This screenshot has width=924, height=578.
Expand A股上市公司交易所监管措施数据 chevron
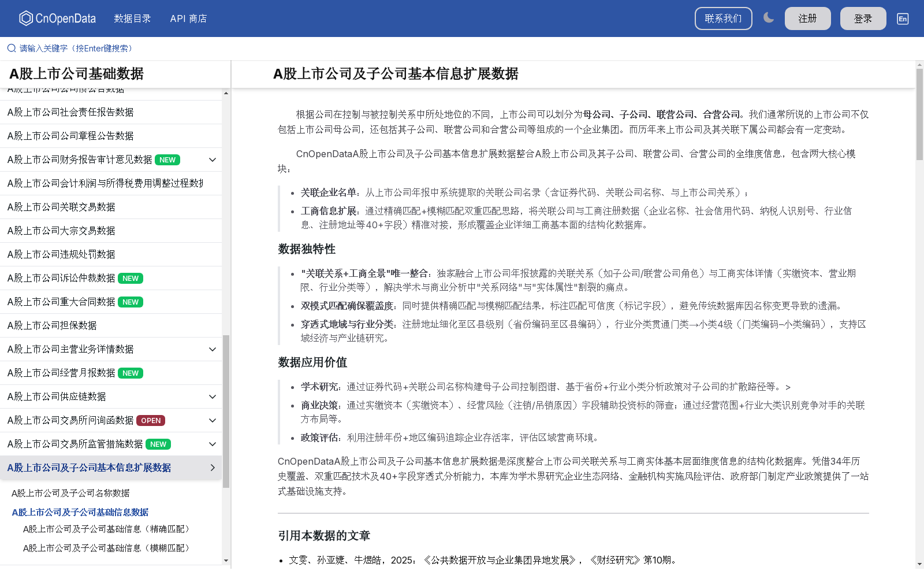coord(213,444)
